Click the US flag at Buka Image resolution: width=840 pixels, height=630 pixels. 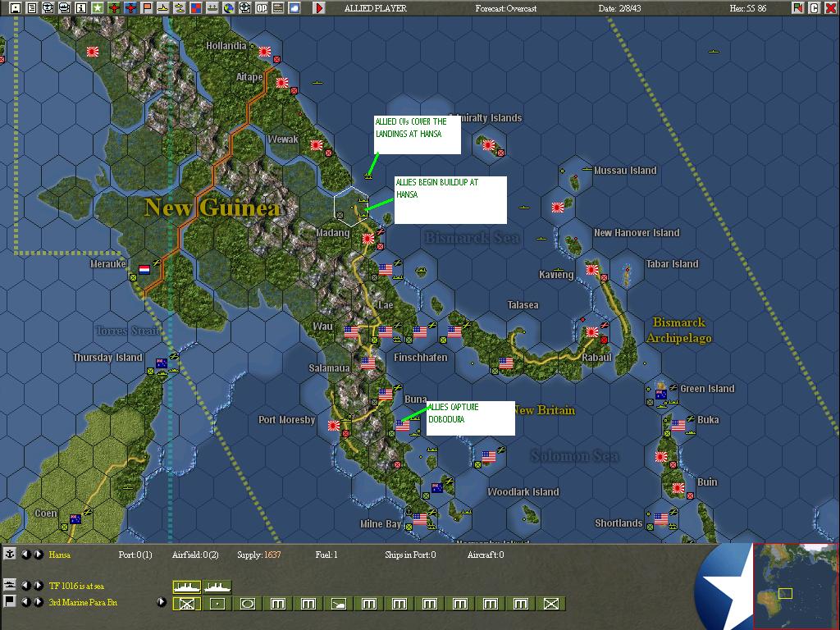(x=678, y=426)
